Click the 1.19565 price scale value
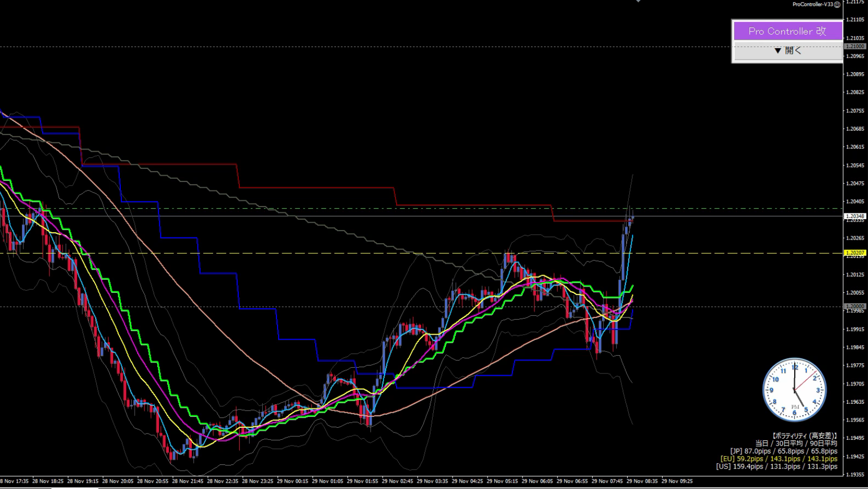This screenshot has height=489, width=868. tap(855, 420)
